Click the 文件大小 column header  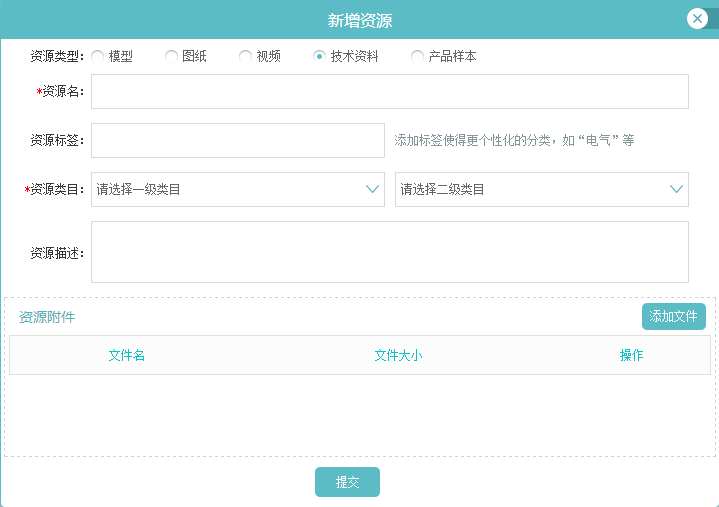pyautogui.click(x=398, y=355)
